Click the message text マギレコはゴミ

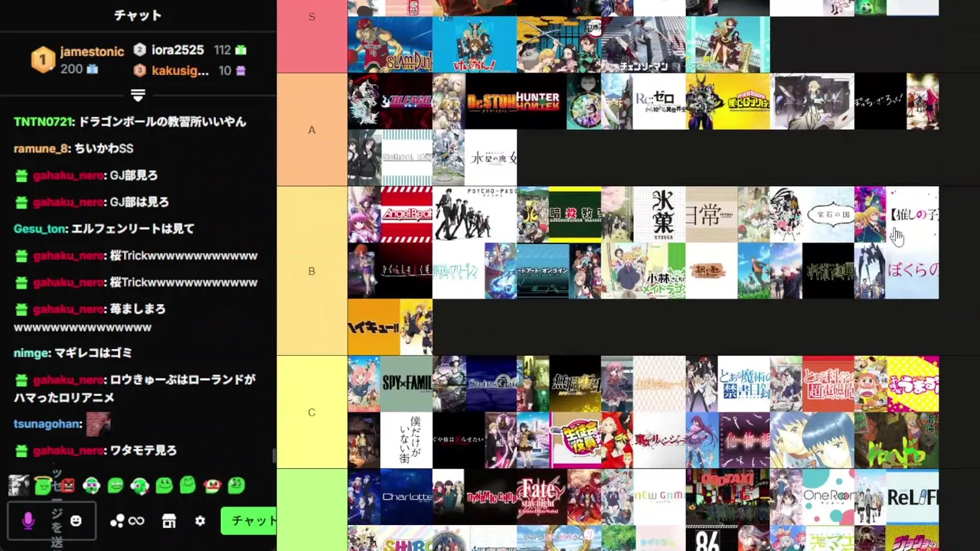[x=93, y=353]
